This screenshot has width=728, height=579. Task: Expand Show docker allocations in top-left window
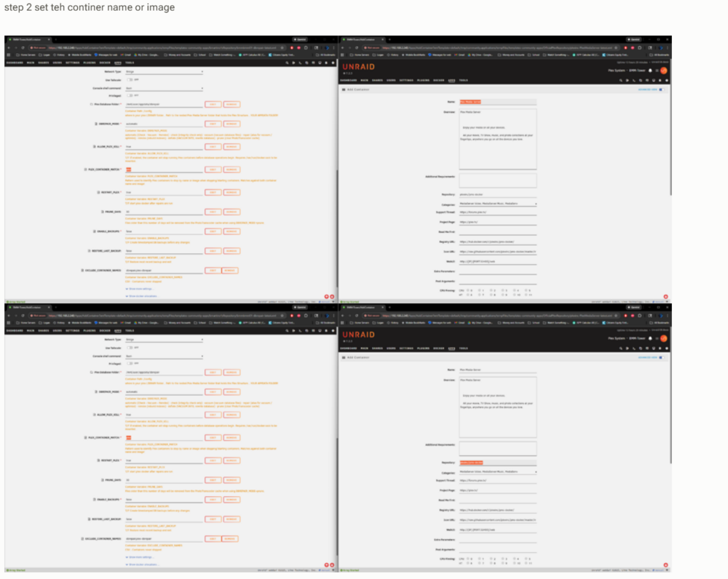142,296
